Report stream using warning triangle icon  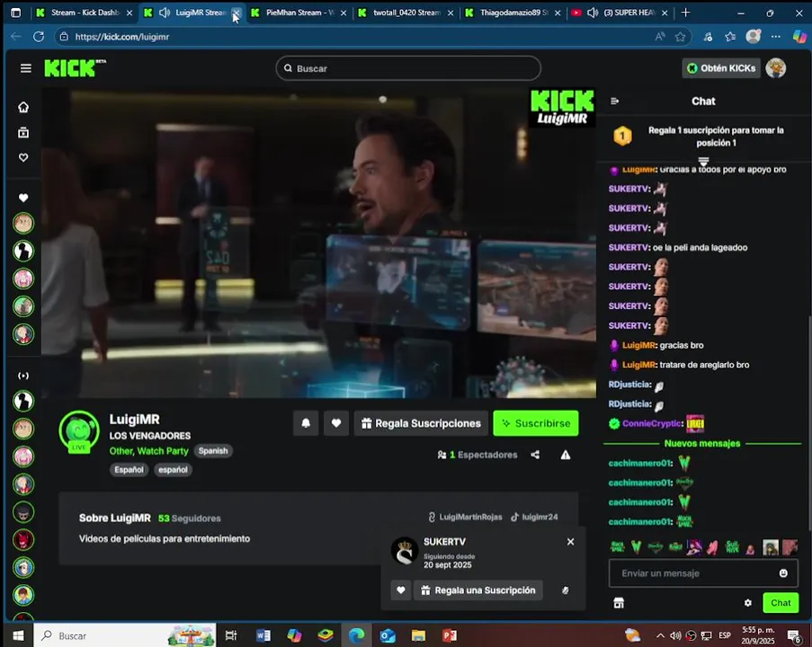(566, 455)
